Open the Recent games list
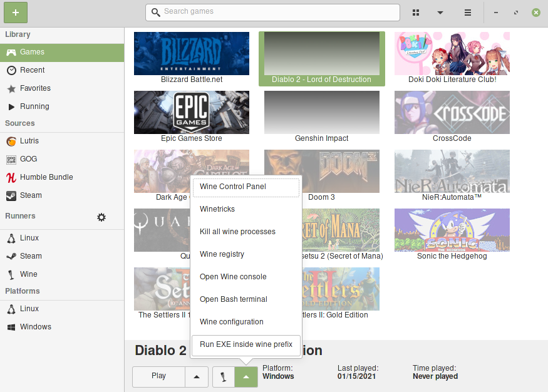This screenshot has width=548, height=392. click(62, 70)
